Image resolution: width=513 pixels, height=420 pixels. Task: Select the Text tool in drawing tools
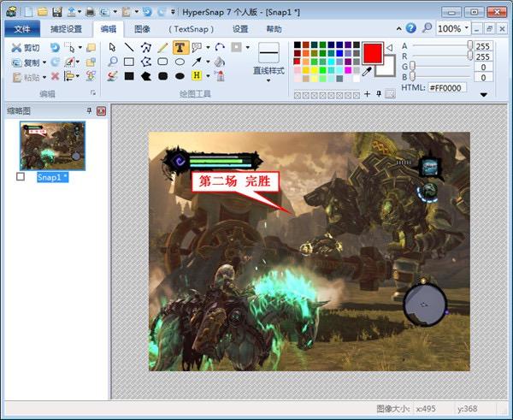coord(180,47)
